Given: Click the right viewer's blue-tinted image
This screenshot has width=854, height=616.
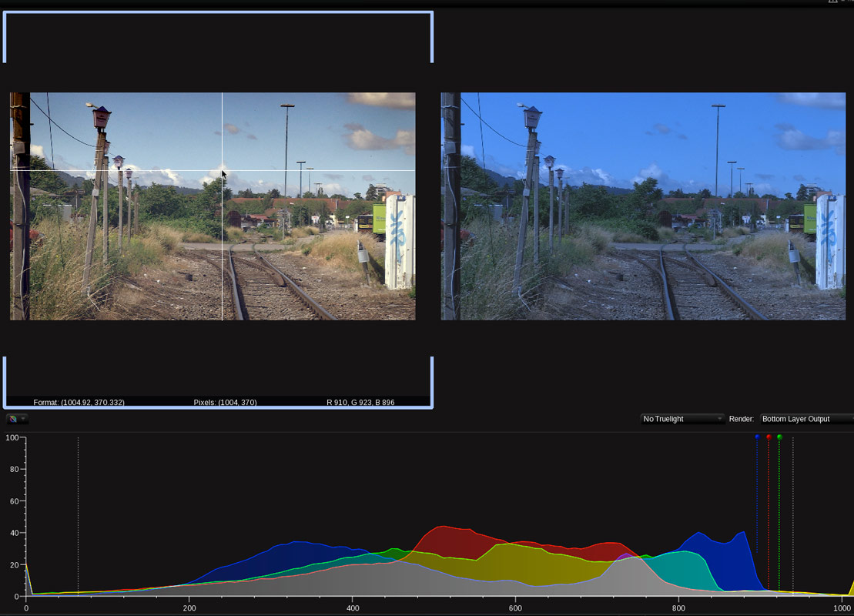Looking at the screenshot, I should pyautogui.click(x=643, y=206).
